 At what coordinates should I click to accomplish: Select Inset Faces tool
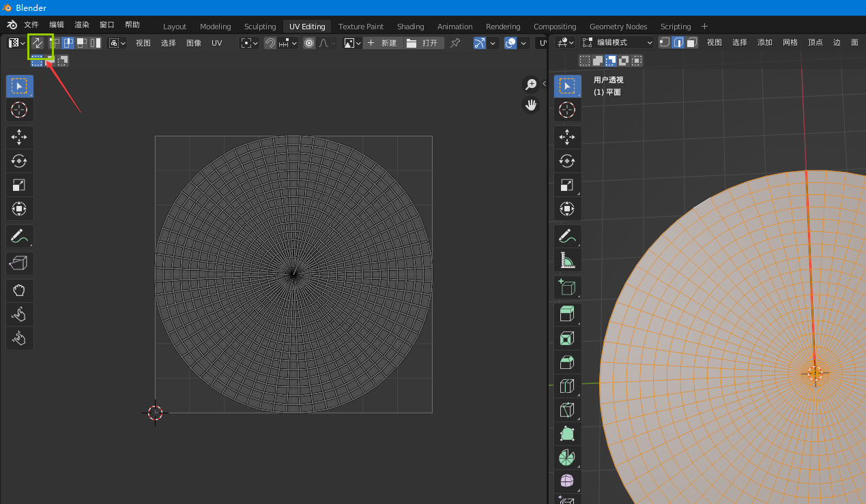click(567, 338)
